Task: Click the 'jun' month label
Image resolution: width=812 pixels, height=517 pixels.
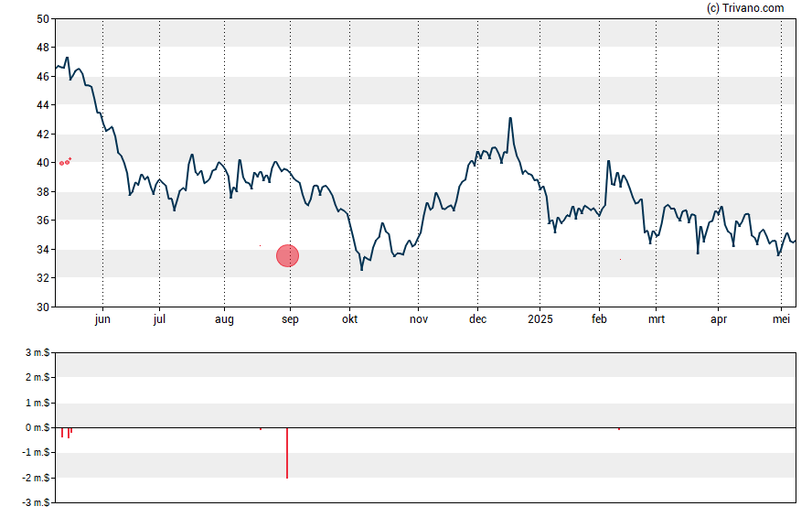Action: pyautogui.click(x=102, y=319)
